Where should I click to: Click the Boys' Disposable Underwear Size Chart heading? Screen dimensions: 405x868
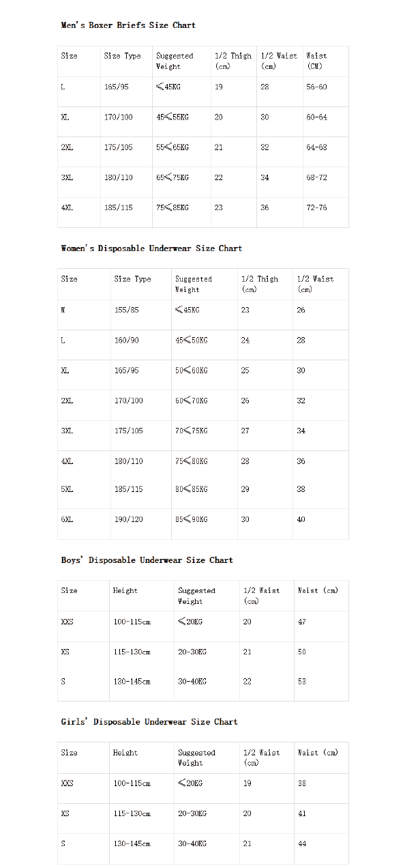point(147,560)
